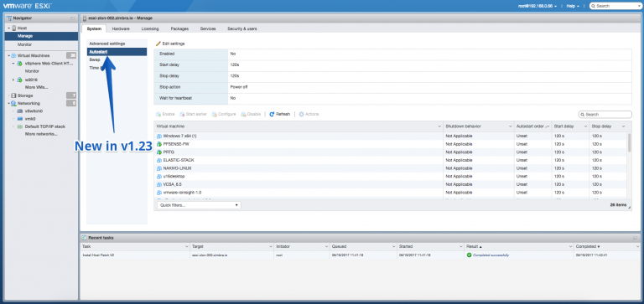Screen dimensions: 644x304
Task: Select the vmware-loginsight-1.0 row
Action: pos(390,193)
